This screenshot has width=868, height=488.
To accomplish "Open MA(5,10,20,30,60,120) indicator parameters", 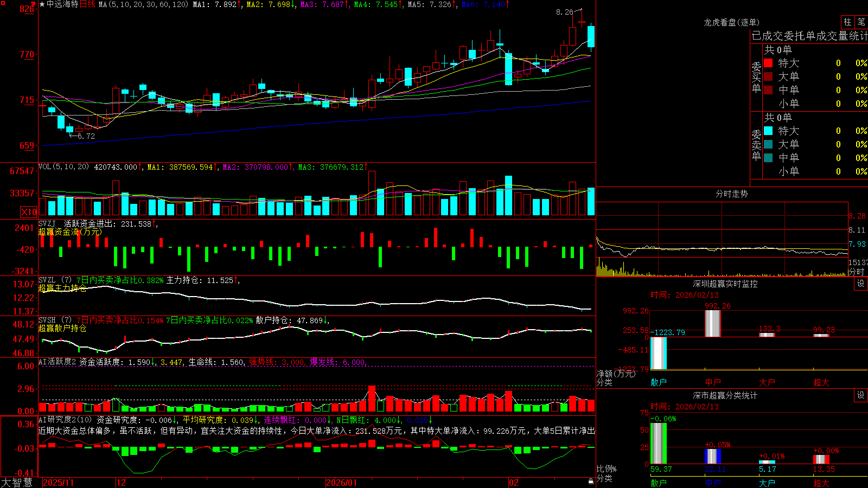I will [143, 4].
